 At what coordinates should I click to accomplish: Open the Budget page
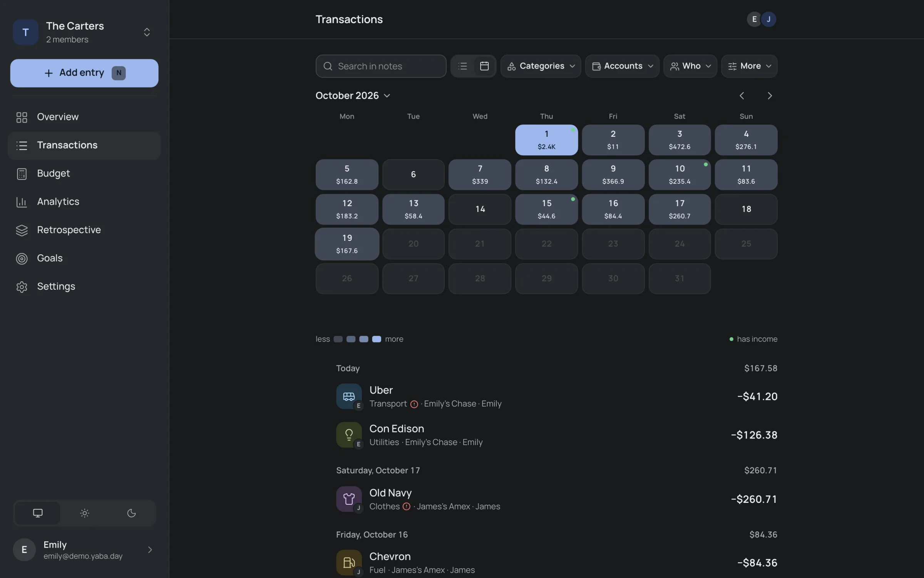pyautogui.click(x=84, y=174)
